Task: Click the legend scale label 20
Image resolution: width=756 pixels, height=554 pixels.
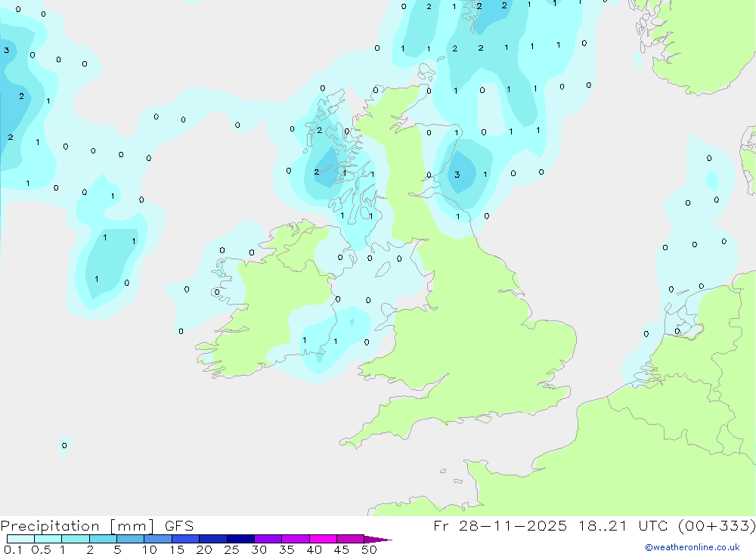Action: point(204,549)
